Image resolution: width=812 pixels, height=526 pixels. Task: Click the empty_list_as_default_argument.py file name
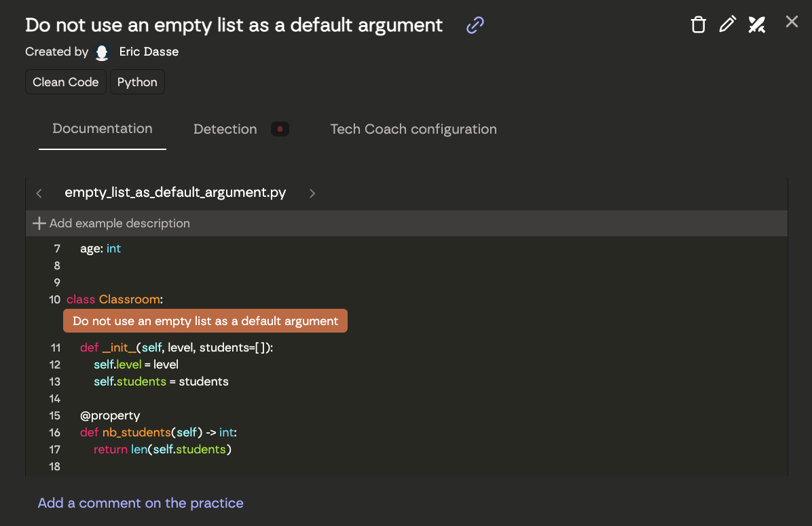(x=175, y=193)
